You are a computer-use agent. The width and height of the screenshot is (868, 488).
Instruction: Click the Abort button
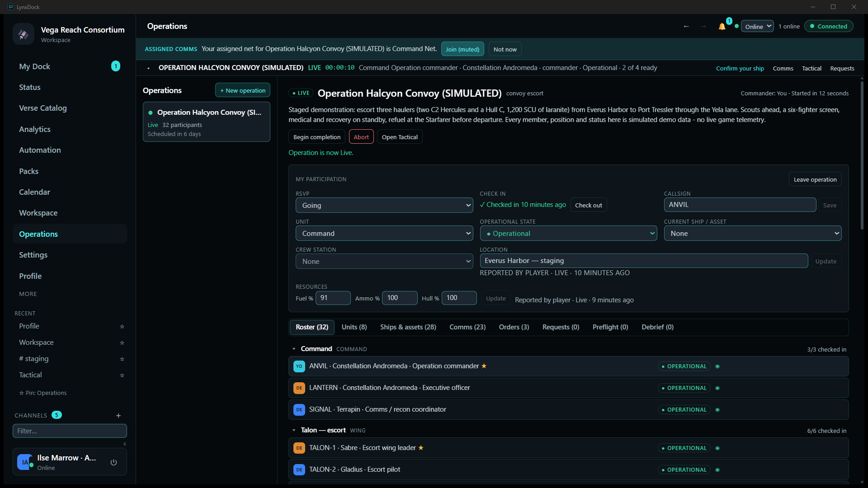click(361, 137)
